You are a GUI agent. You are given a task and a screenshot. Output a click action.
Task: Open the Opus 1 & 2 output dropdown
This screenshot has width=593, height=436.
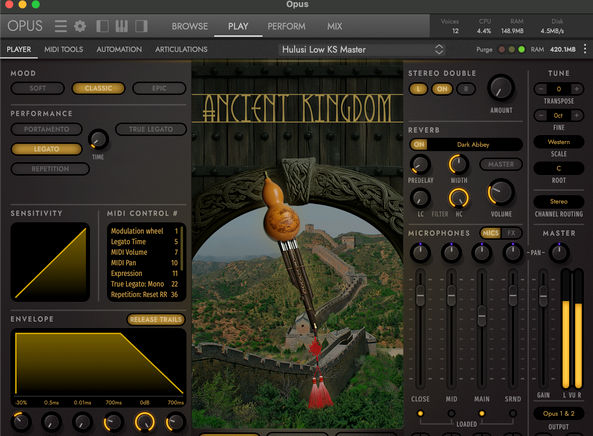(559, 413)
